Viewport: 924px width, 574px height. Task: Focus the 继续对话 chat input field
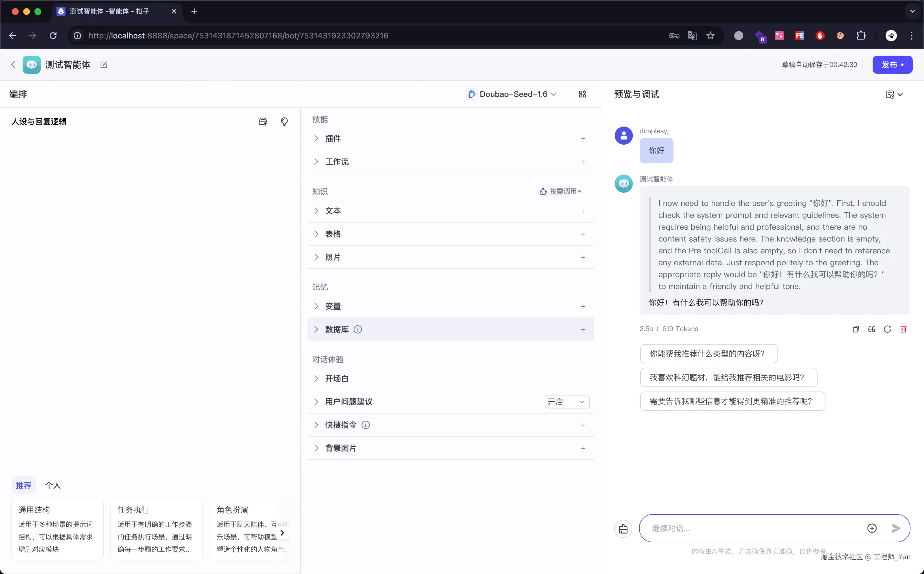pyautogui.click(x=755, y=529)
